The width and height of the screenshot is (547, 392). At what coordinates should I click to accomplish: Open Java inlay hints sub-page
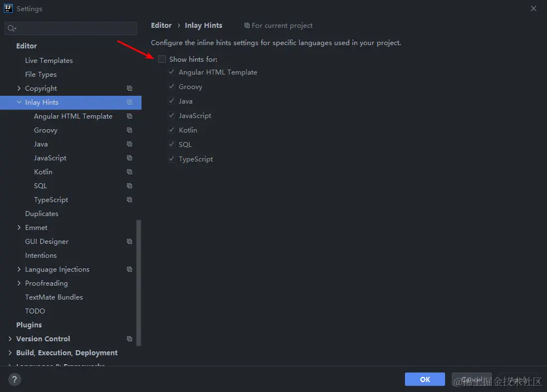pyautogui.click(x=41, y=144)
